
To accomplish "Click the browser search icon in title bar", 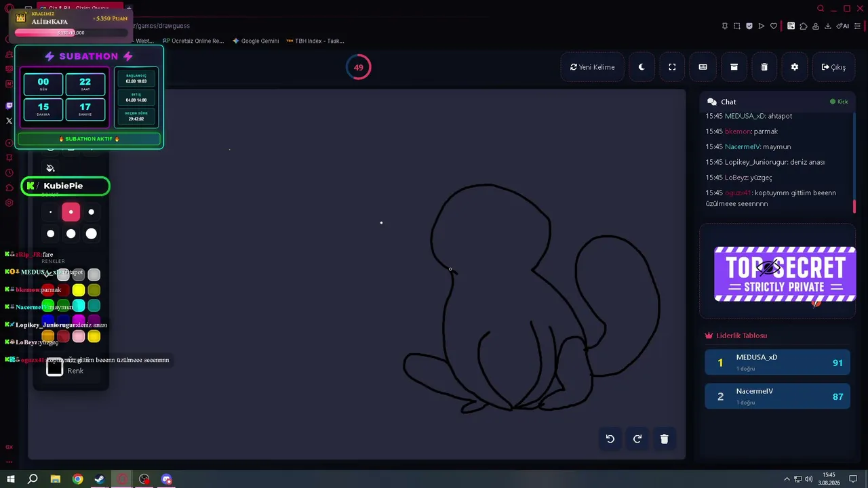I will coord(821,9).
